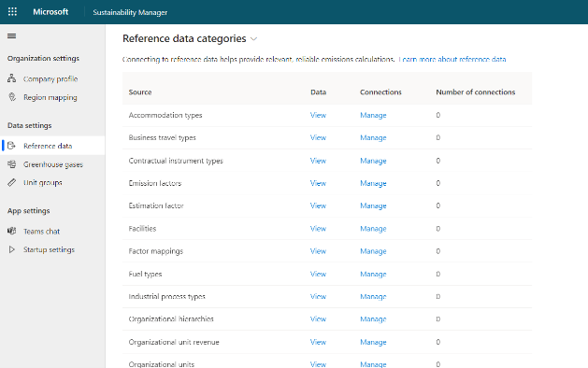Click the Startup settings play icon

click(x=11, y=249)
